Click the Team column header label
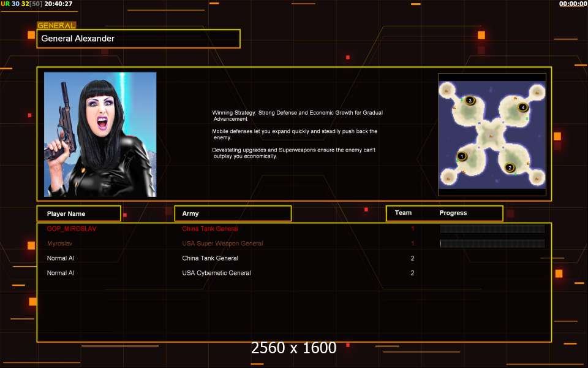This screenshot has width=588, height=368. (x=403, y=213)
